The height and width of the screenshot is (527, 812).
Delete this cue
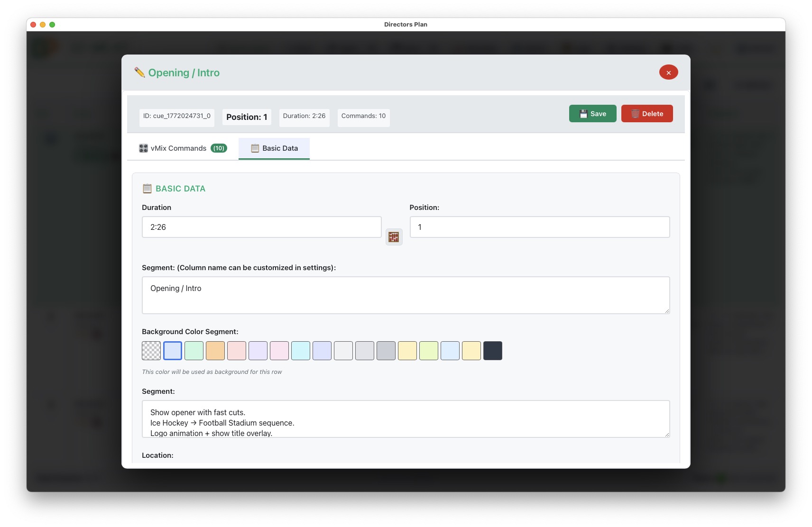(x=647, y=114)
